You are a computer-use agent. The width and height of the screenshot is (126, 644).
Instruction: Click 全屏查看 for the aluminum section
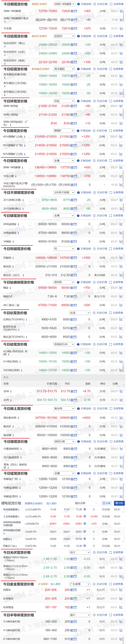tap(117, 36)
